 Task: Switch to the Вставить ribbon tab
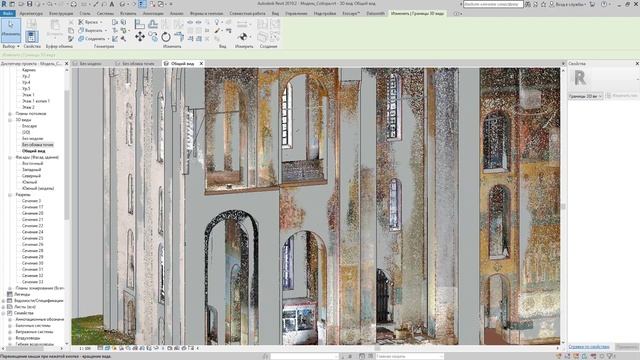coord(128,13)
